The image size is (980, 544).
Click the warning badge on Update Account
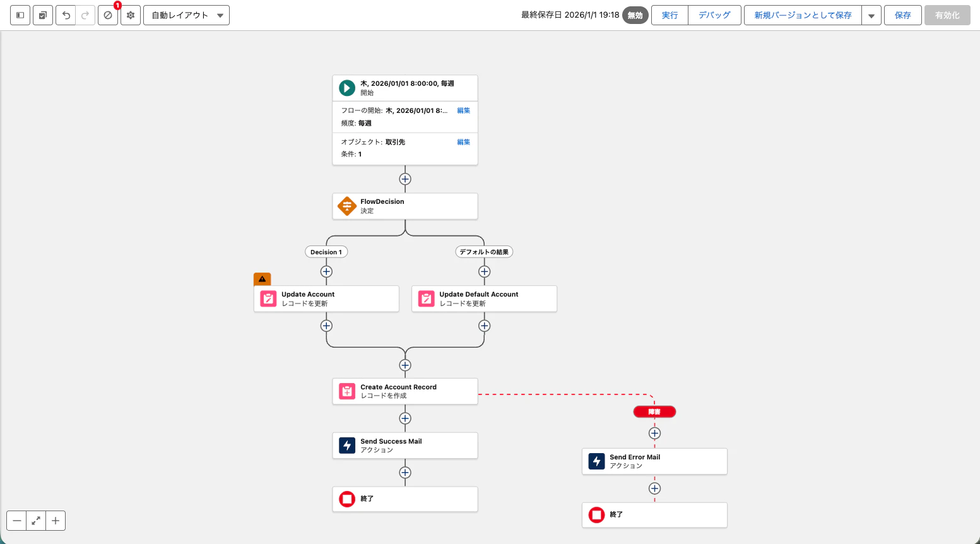[262, 278]
